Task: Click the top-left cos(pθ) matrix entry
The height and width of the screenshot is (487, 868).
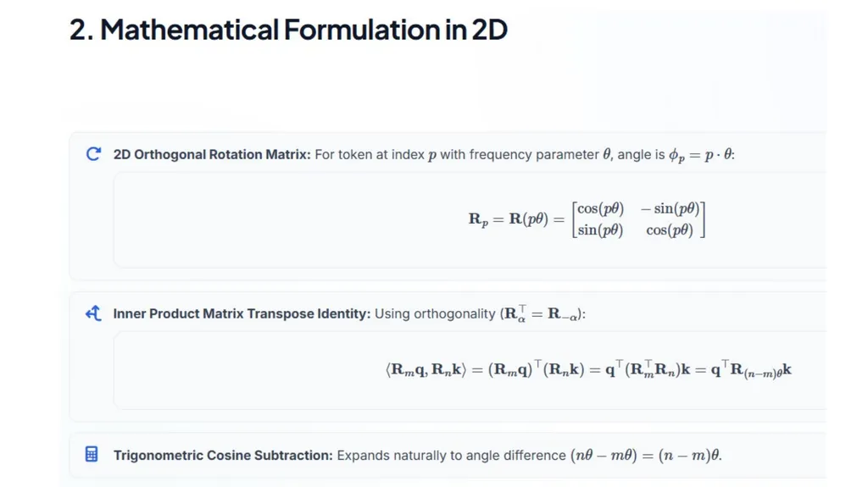Action: [x=600, y=208]
